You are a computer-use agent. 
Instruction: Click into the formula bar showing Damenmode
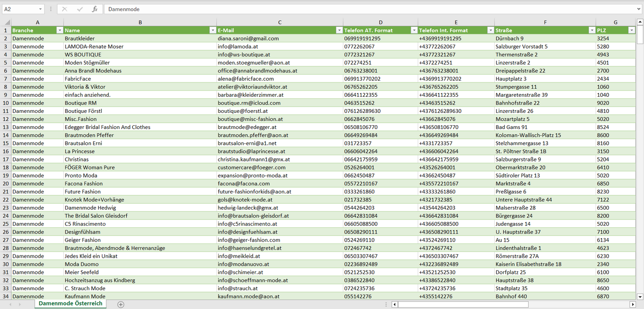pos(357,9)
